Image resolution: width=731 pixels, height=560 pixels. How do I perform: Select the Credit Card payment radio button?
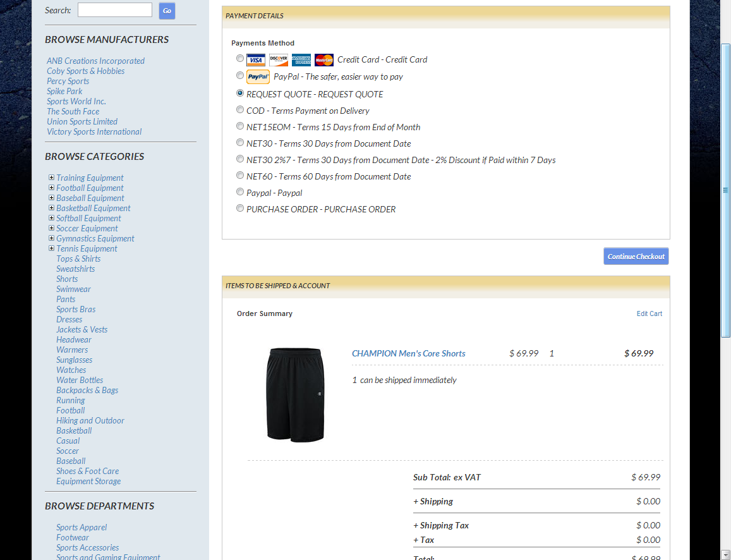click(239, 58)
